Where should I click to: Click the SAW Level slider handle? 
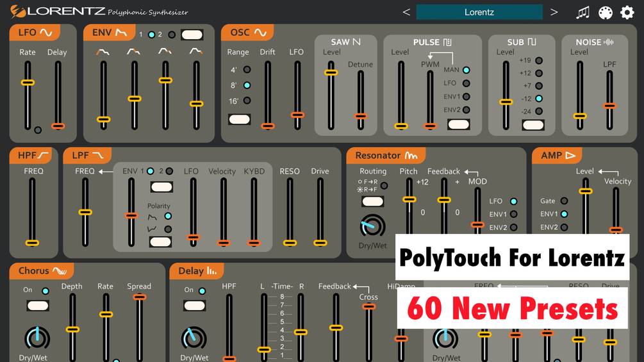331,72
